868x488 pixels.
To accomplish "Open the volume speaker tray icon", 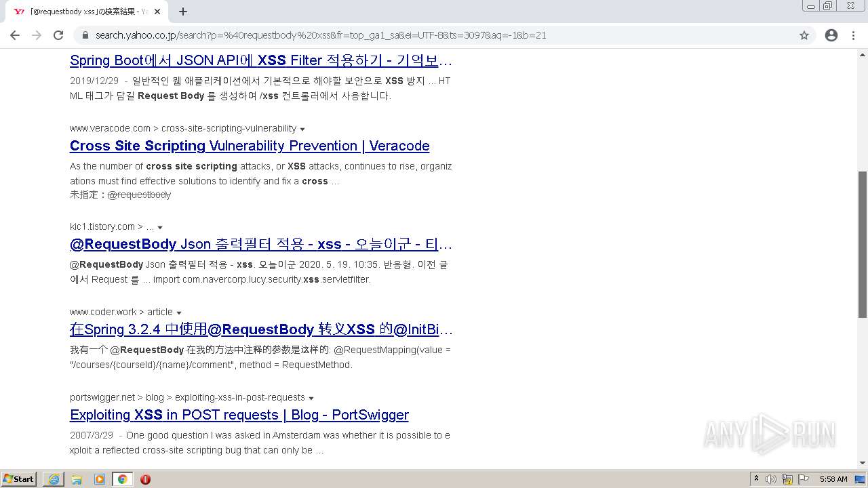I will pyautogui.click(x=771, y=479).
